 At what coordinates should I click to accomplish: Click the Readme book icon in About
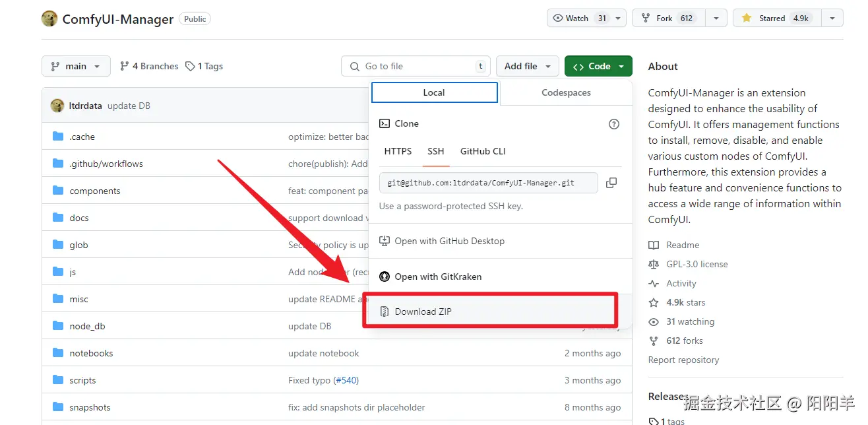point(654,245)
